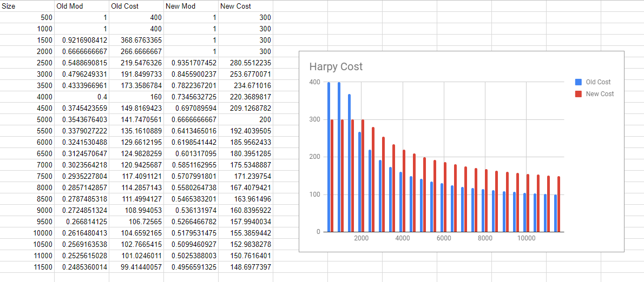Select Old Mod cell 0.2857142857
The height and width of the screenshot is (282, 644).
coord(82,187)
